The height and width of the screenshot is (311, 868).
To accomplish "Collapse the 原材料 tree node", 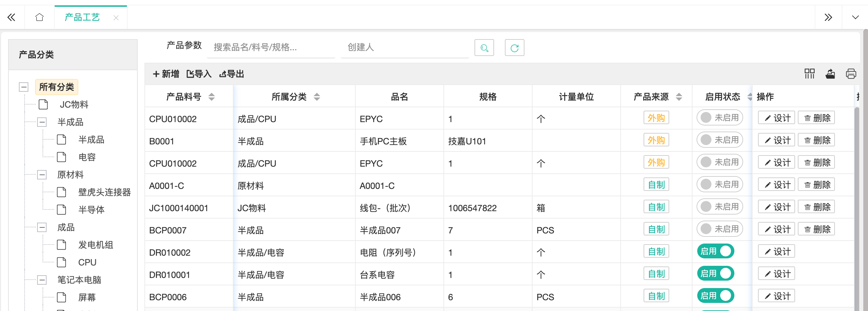I will click(x=42, y=175).
